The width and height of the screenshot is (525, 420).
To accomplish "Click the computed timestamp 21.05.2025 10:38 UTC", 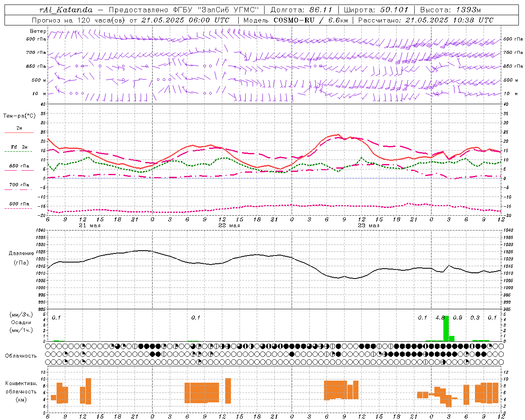I will point(450,20).
